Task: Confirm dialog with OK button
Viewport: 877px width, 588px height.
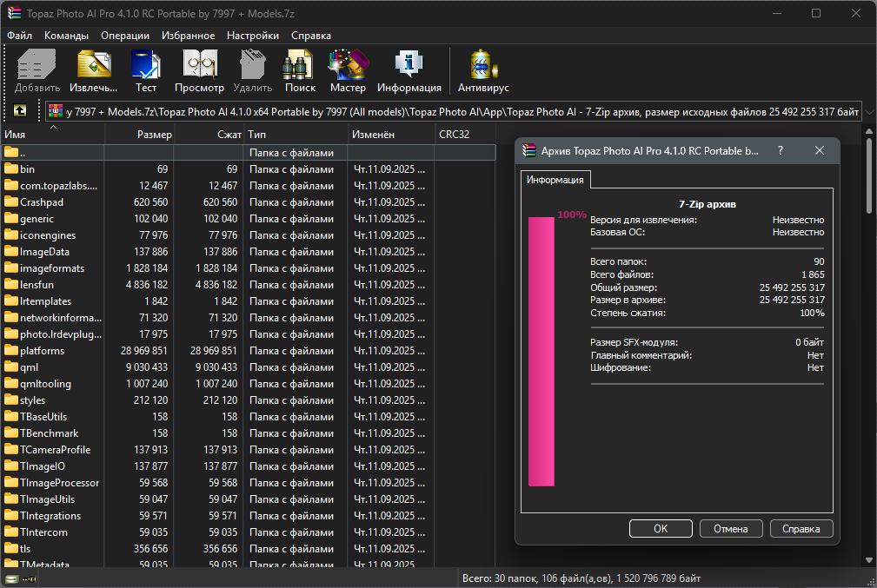Action: coord(661,528)
